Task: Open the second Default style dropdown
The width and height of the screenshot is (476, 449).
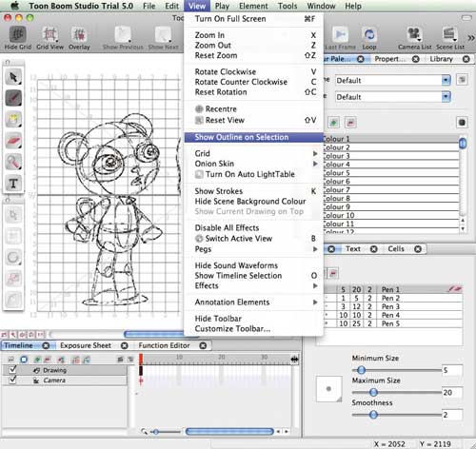Action: pos(393,97)
